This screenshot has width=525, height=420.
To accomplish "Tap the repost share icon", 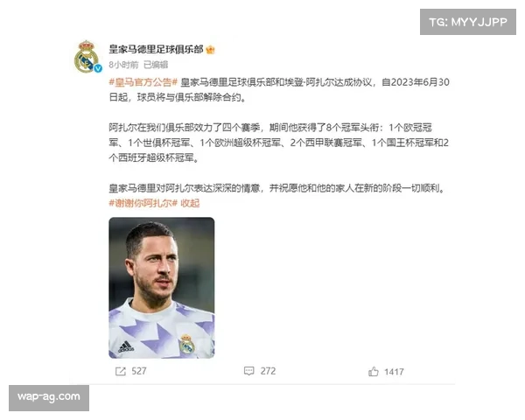I will pyautogui.click(x=120, y=371).
